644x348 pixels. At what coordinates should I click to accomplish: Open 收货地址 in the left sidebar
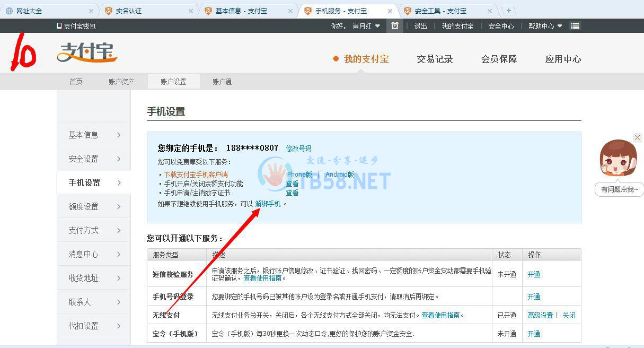point(94,278)
